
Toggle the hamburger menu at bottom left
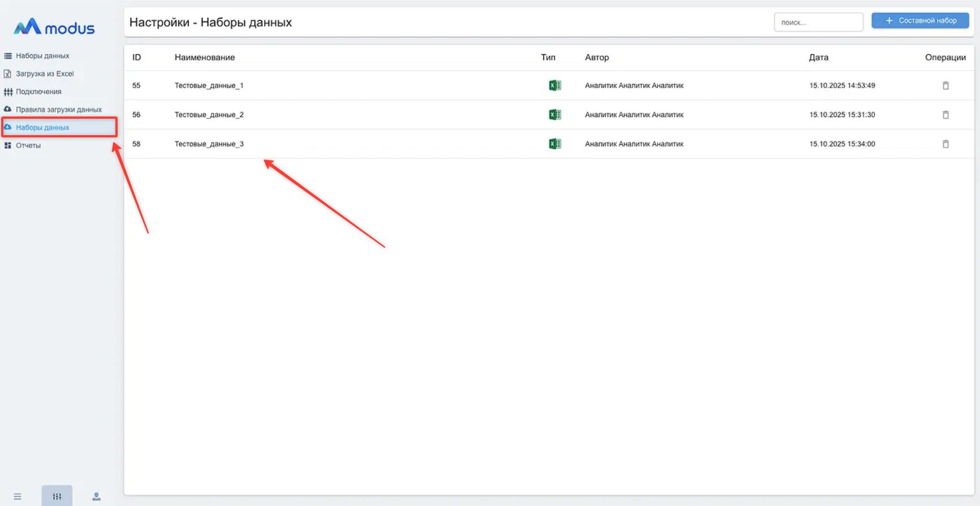[x=18, y=496]
